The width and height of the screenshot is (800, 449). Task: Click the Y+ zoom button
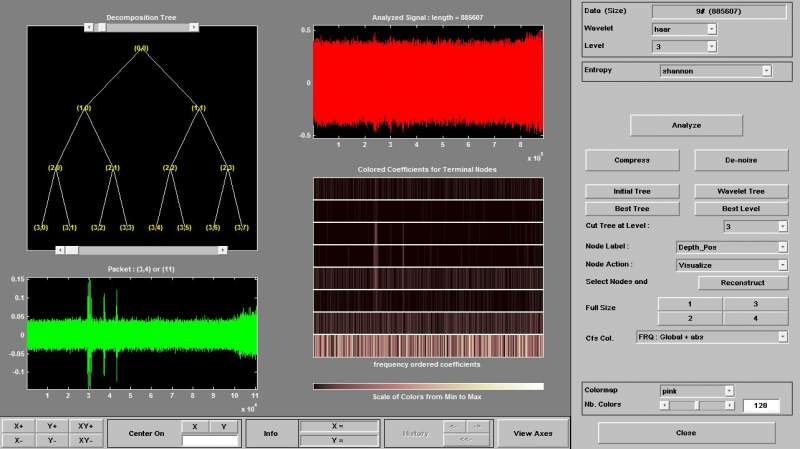click(x=52, y=426)
